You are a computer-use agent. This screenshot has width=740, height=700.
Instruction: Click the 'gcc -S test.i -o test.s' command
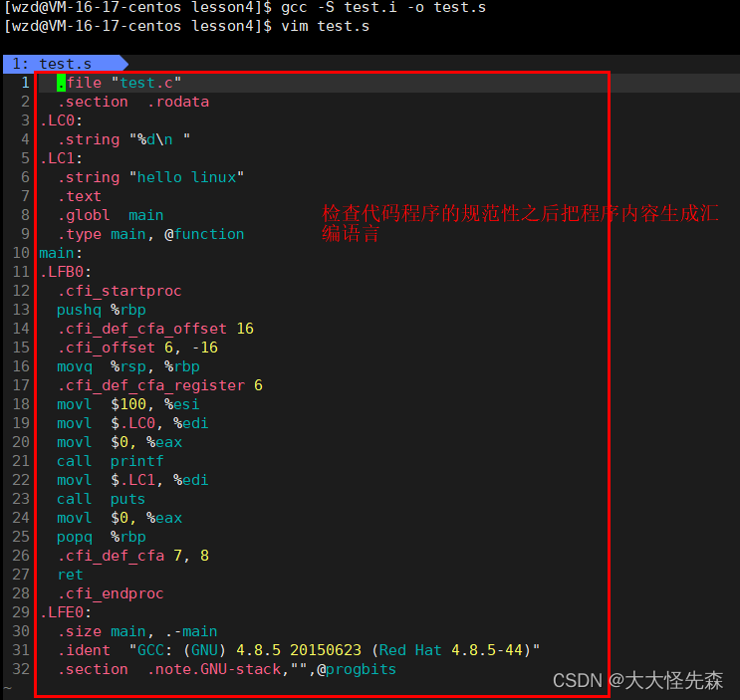383,8
